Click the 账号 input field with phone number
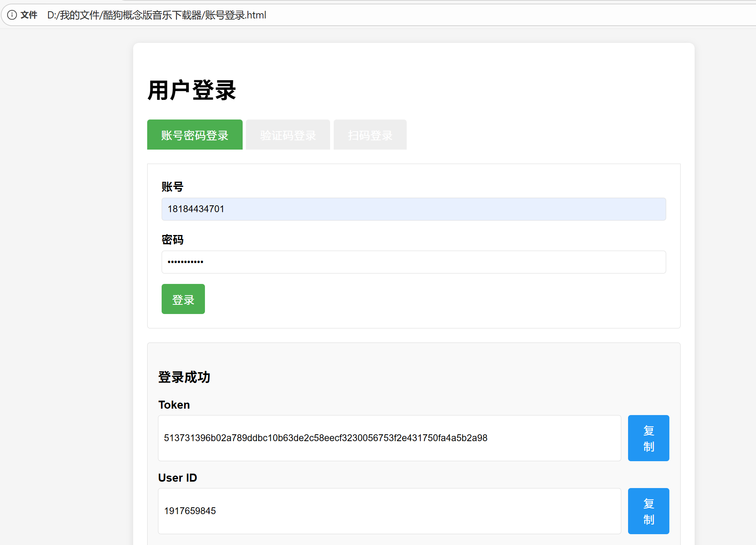756x545 pixels. [x=413, y=209]
